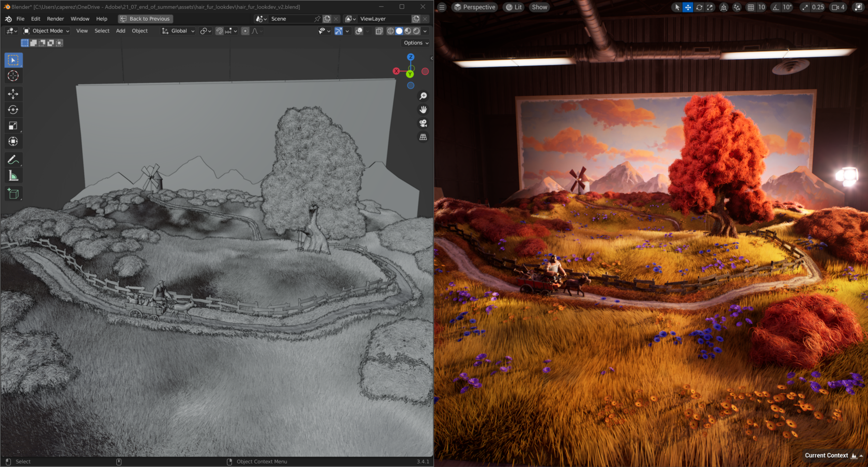
Task: Toggle Proportional Editing in the header
Action: coord(245,31)
